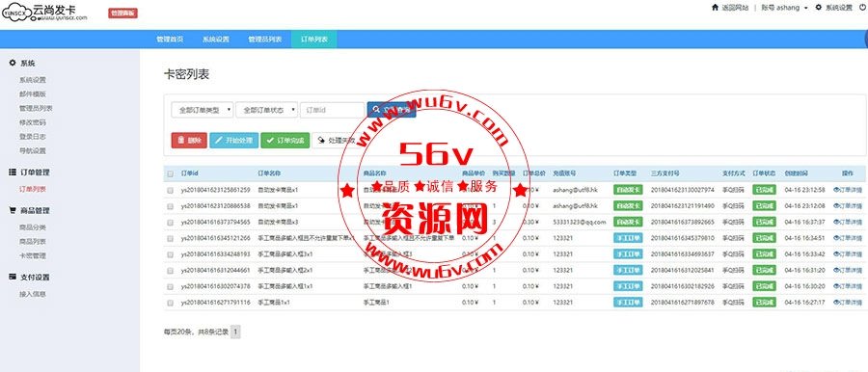Open 订单详情 eye icon for order ys2018041616373794565
The image size is (868, 372).
836,222
